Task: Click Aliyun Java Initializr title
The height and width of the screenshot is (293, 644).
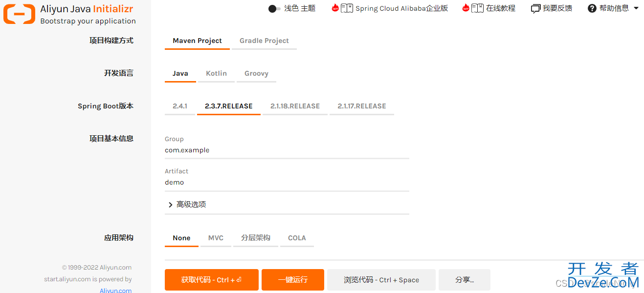Action: coord(87,9)
